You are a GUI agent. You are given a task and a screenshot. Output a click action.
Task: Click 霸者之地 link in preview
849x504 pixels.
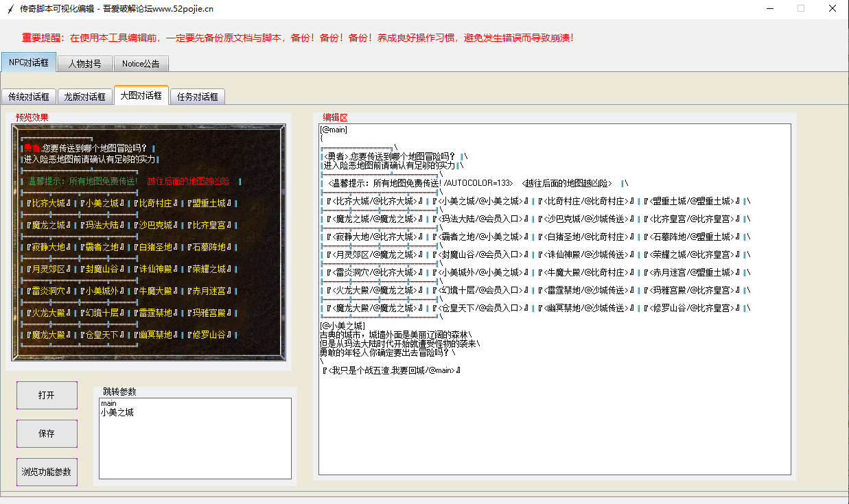click(x=102, y=247)
